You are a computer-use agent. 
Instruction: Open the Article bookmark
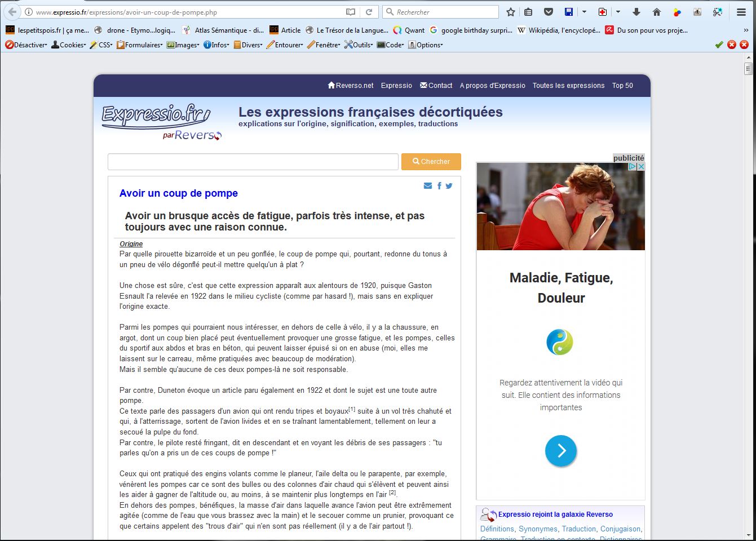[285, 30]
